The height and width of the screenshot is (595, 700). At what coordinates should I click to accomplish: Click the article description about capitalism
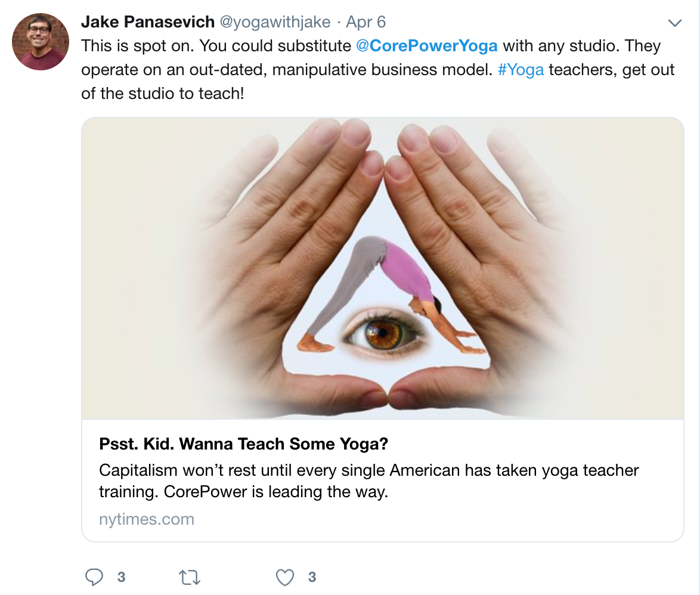tap(368, 481)
